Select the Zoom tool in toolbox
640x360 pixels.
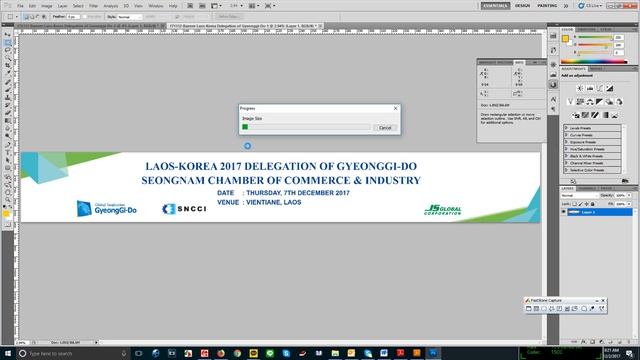click(8, 200)
